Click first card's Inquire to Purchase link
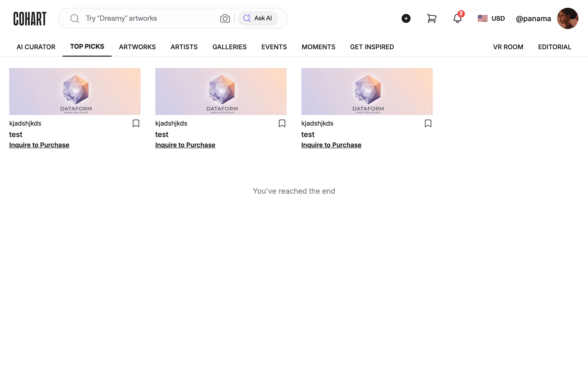The height and width of the screenshot is (368, 588). [x=39, y=145]
